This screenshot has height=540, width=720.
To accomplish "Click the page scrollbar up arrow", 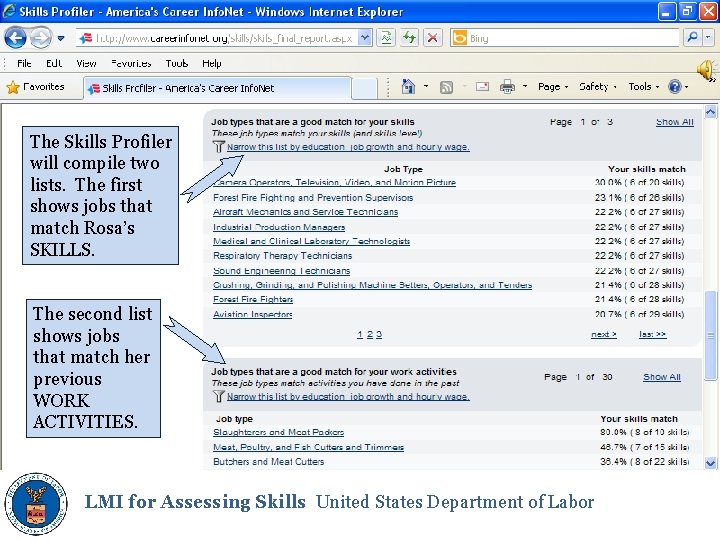I will (710, 112).
